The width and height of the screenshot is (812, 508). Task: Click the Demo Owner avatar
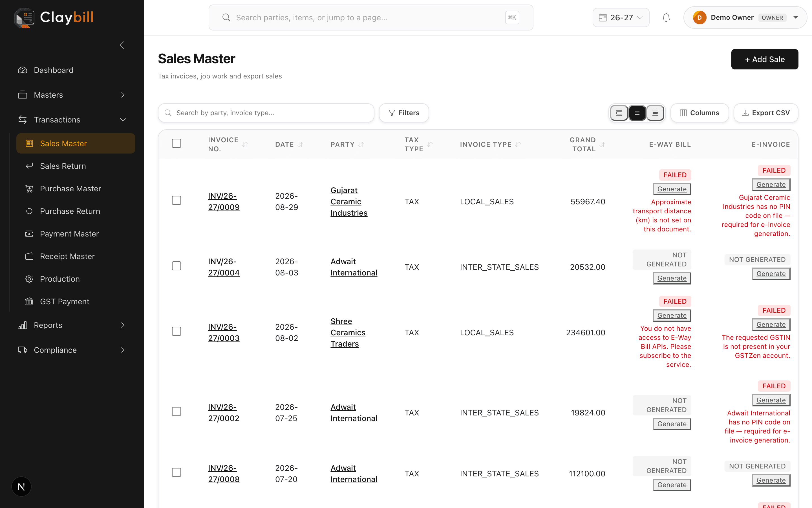(x=700, y=17)
